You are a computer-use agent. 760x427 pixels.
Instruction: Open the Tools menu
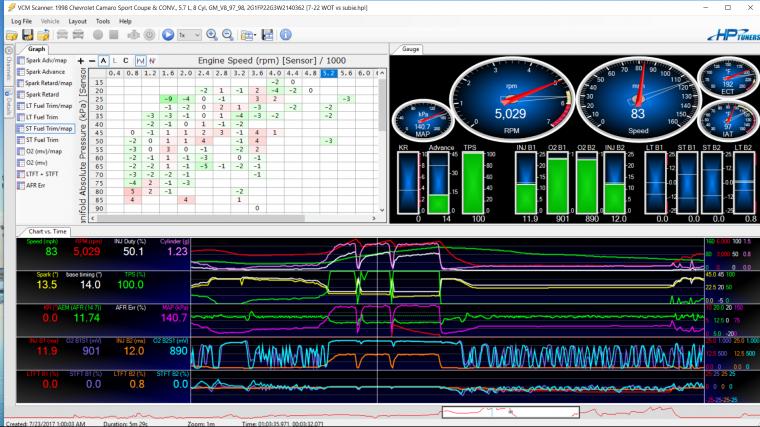click(101, 20)
